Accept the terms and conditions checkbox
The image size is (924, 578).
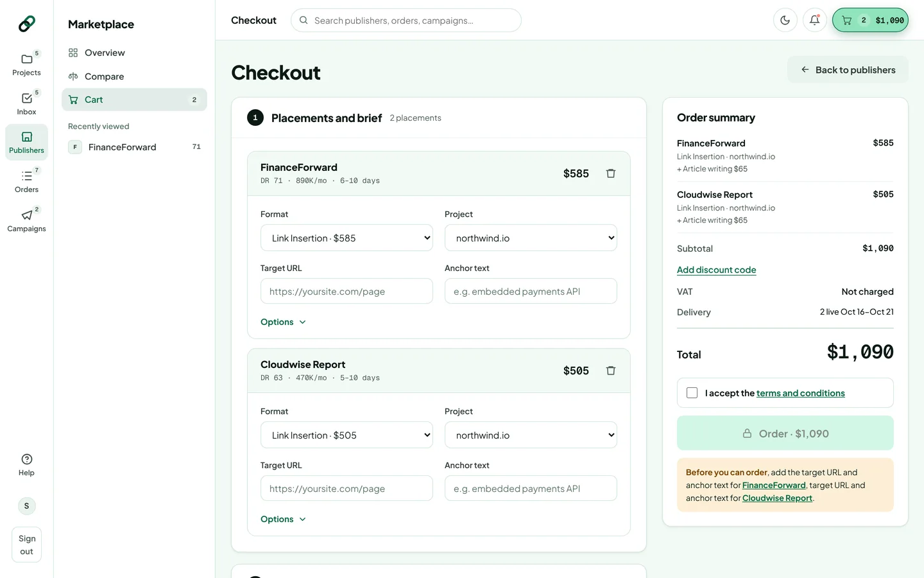pos(692,393)
